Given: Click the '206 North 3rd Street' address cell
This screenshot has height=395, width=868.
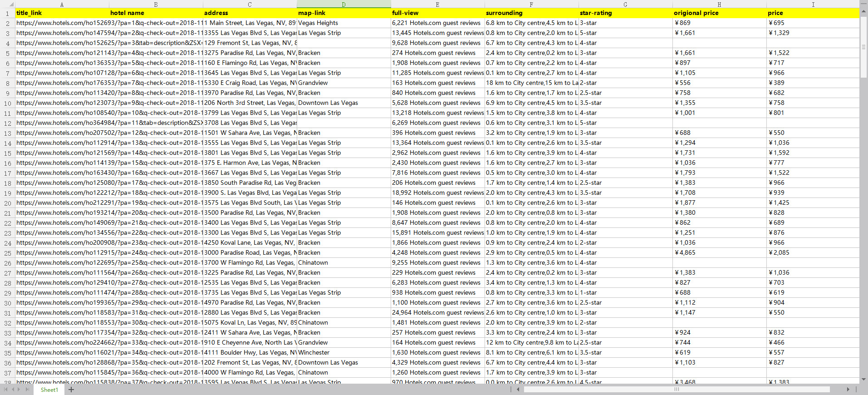Looking at the screenshot, I should pos(250,103).
